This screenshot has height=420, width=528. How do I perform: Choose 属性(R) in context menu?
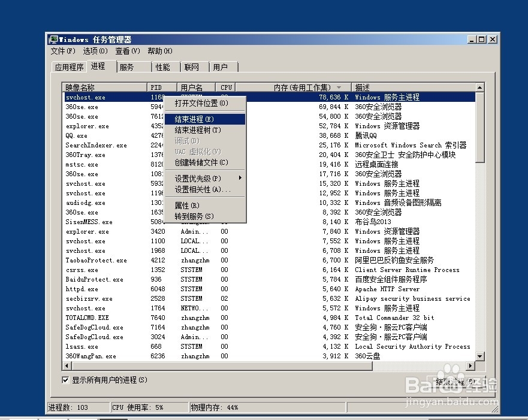point(205,206)
